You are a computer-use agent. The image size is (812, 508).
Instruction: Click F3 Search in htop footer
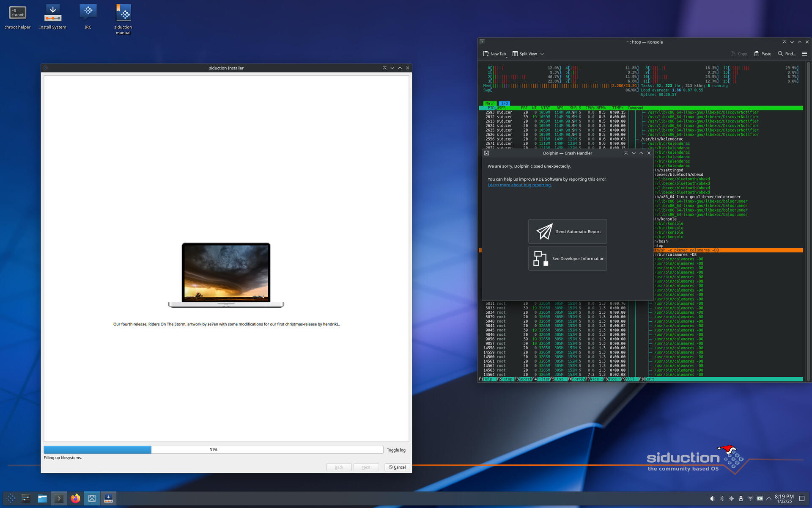click(x=523, y=379)
